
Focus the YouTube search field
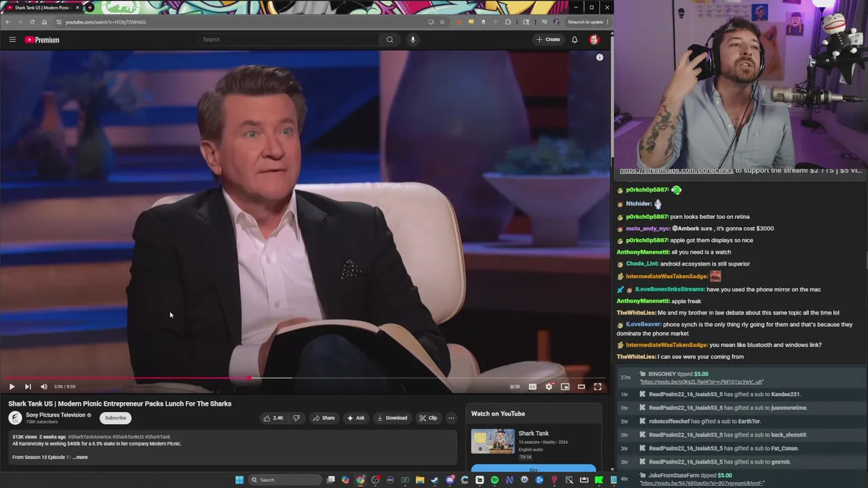[288, 39]
